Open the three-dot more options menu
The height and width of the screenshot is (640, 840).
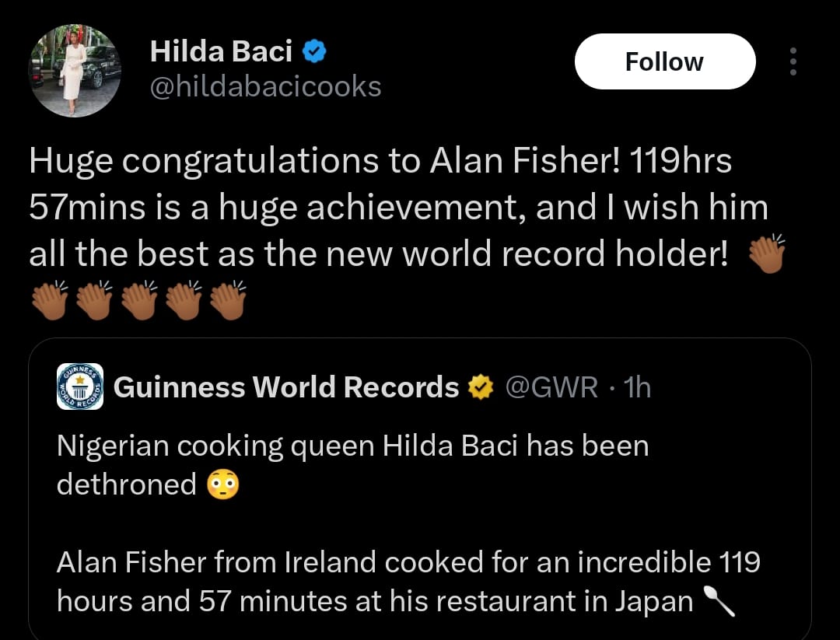click(x=793, y=61)
